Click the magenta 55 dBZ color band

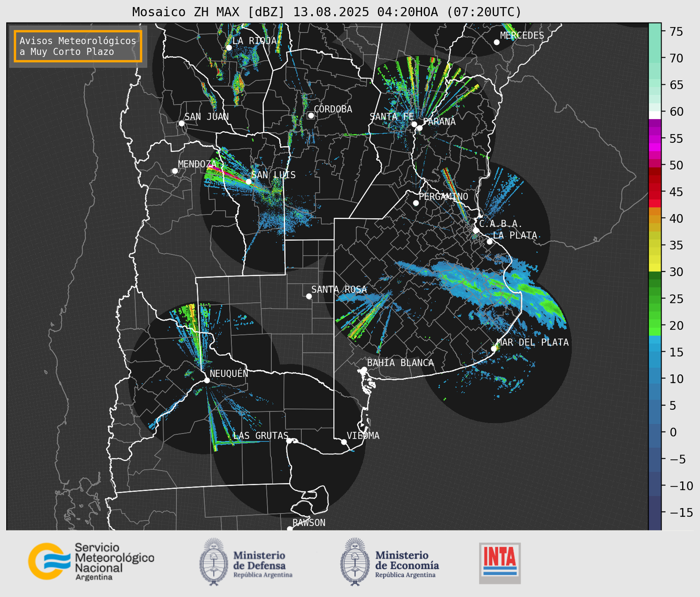(655, 138)
